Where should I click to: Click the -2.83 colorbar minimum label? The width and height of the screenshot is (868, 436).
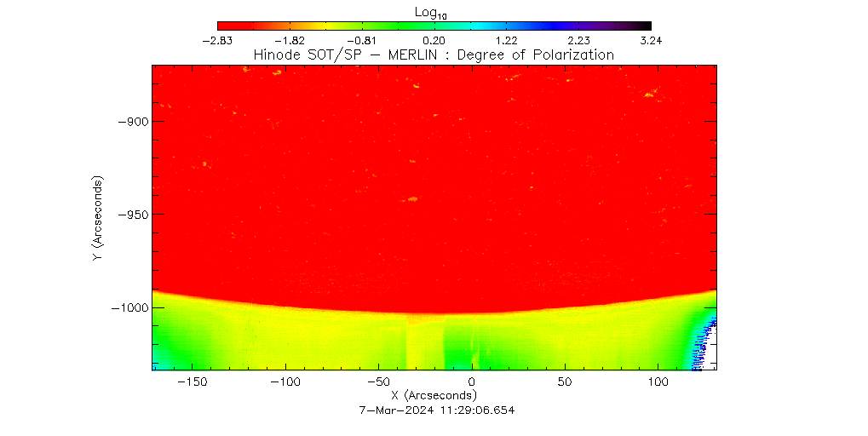pos(218,40)
